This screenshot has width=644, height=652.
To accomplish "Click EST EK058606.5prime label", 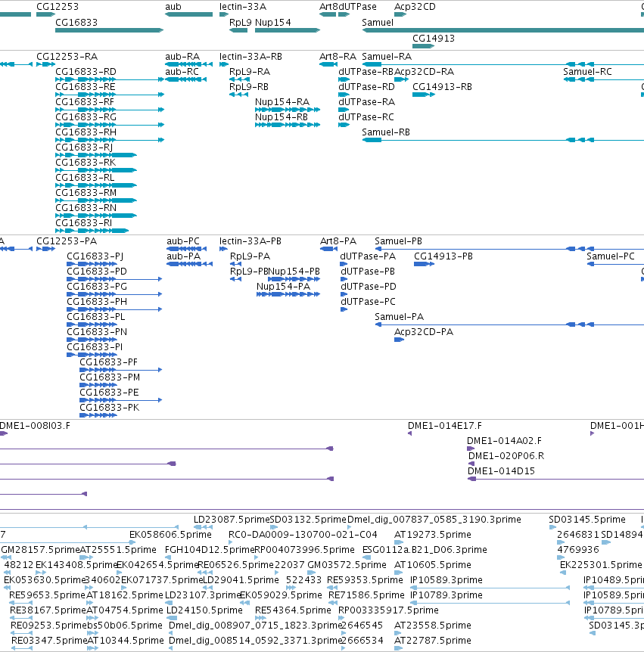I will click(x=170, y=534).
